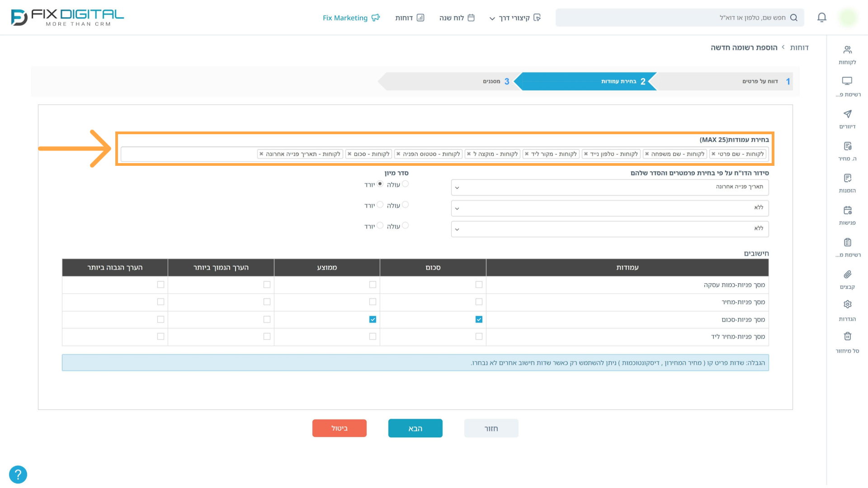
Task: Check סכום checkbox for מסך פניות-מחיר
Action: coord(479,302)
